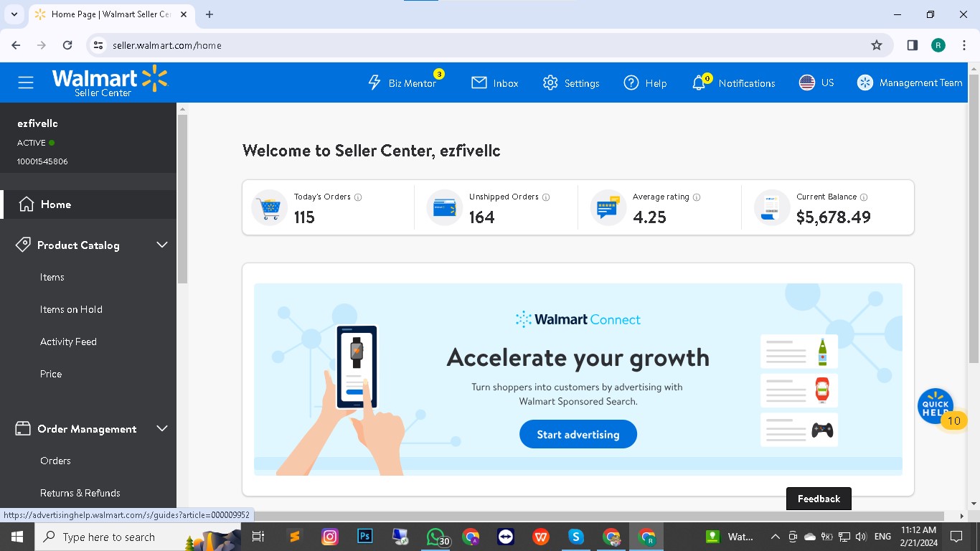Click the Windows taskbar search box

136,537
